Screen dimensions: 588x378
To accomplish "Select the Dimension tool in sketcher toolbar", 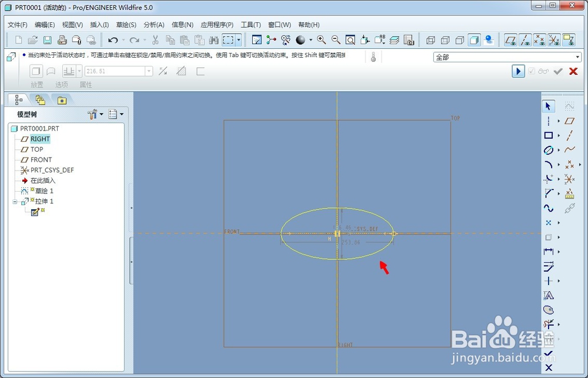I will click(548, 251).
